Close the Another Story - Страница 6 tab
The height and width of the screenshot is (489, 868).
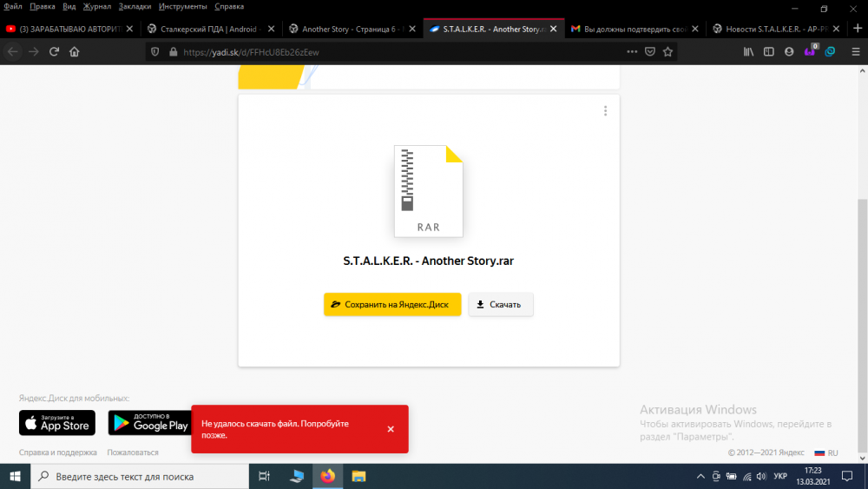(x=412, y=29)
